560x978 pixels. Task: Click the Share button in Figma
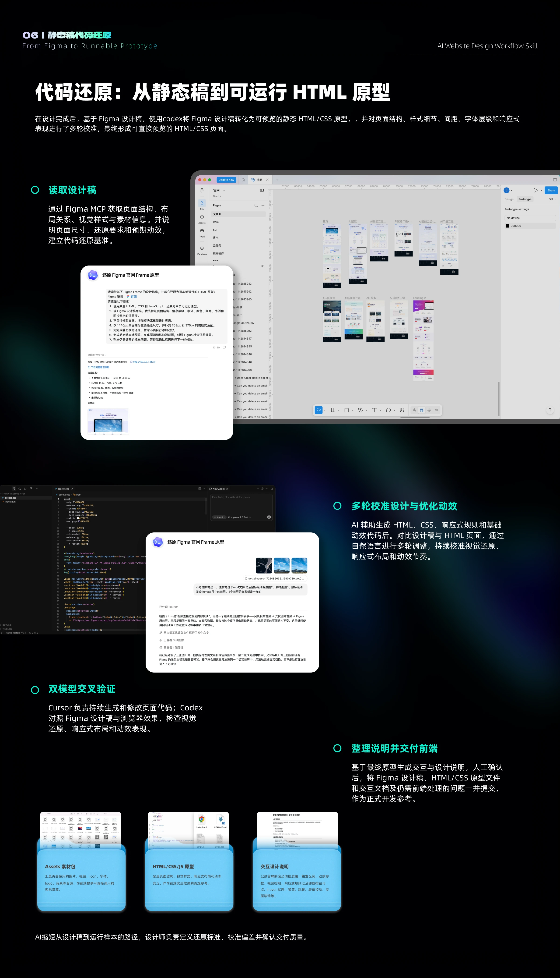pos(551,190)
